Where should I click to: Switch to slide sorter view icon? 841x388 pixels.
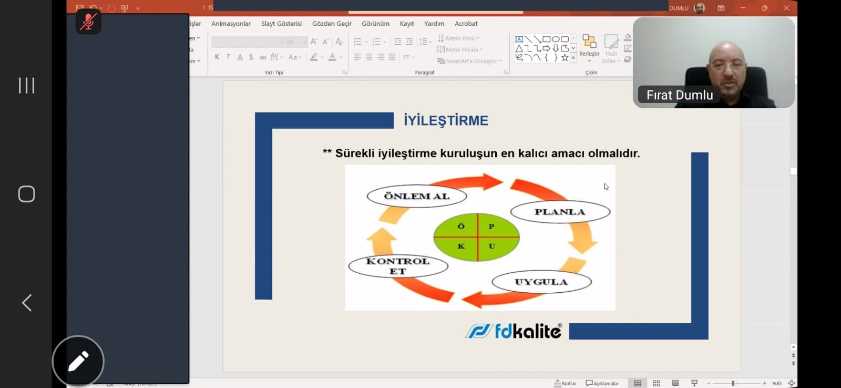[x=656, y=383]
